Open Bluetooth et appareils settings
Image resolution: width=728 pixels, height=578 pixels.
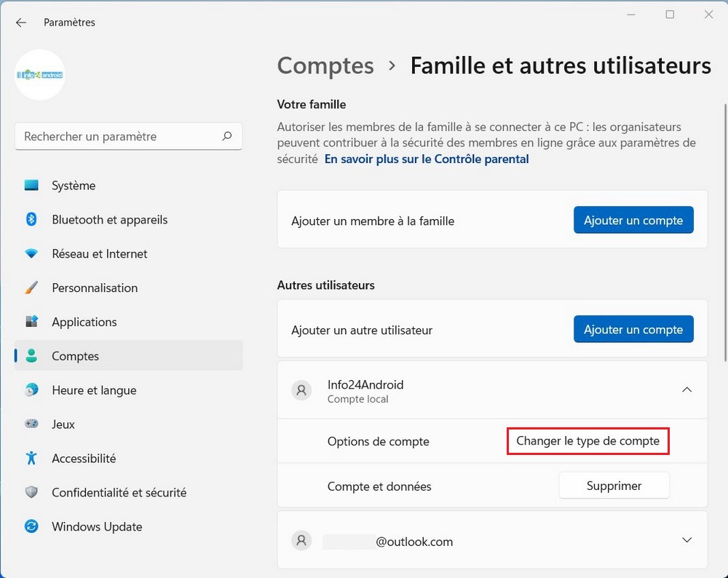pos(129,219)
